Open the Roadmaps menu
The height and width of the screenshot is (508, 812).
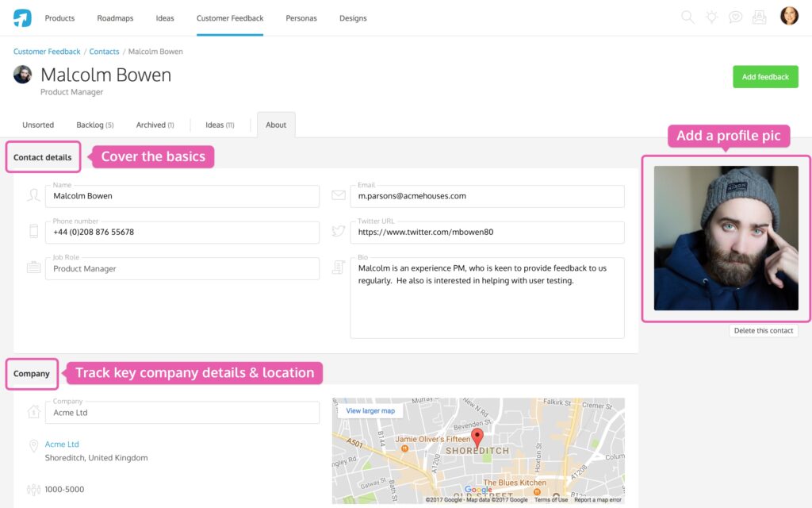coord(114,17)
